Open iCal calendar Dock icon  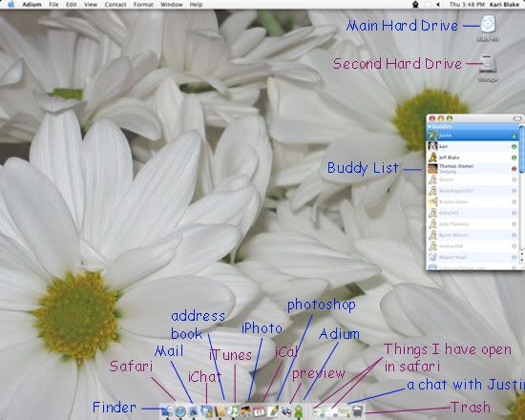pos(259,411)
